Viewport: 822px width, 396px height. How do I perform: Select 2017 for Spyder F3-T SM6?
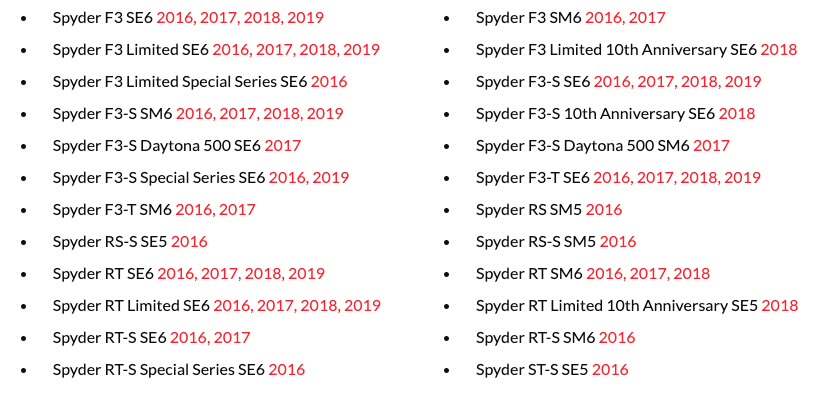point(237,210)
